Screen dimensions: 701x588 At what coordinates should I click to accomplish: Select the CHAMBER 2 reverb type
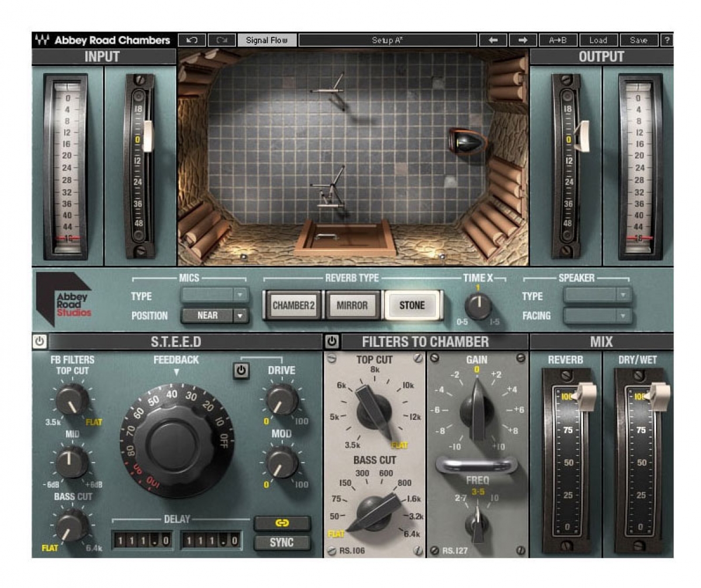point(293,305)
